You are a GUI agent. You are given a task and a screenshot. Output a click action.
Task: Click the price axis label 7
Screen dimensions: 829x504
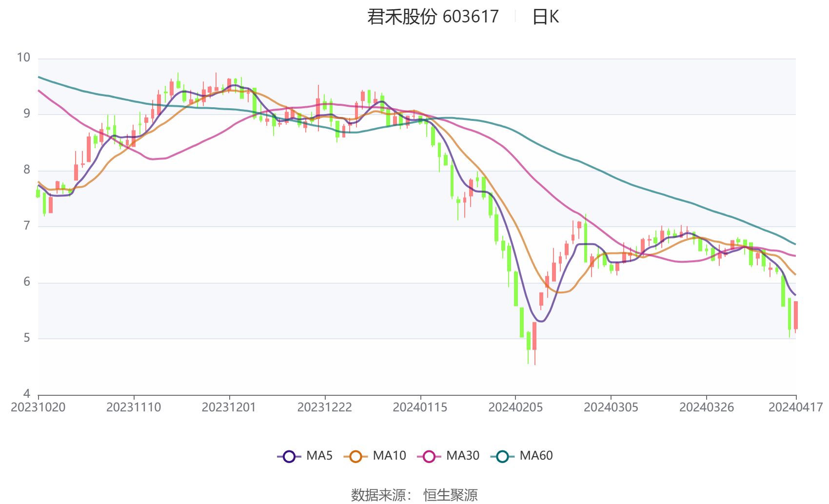[26, 226]
